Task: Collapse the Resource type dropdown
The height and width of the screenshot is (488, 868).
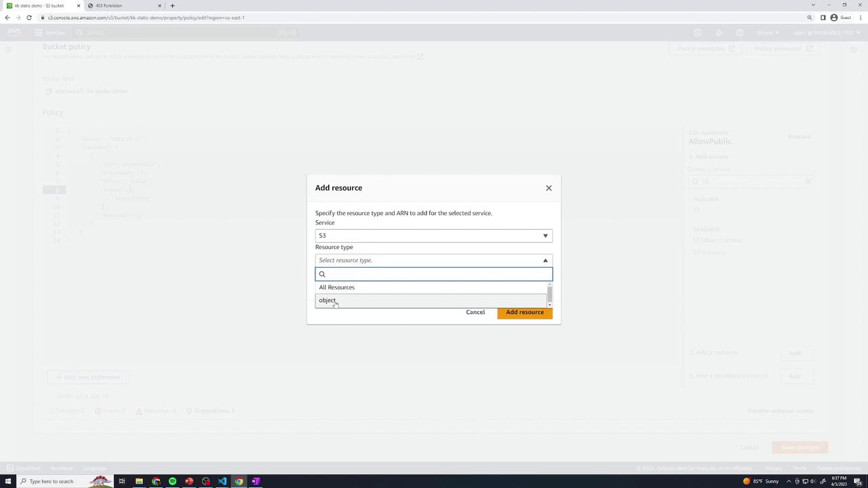Action: click(434, 260)
